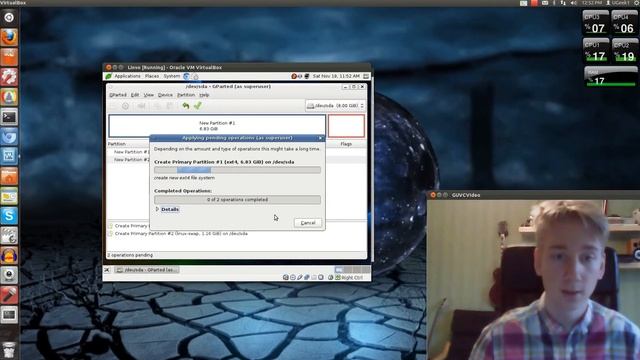Select the red-bordered swap partition block
Image resolution: width=640 pixels, height=360 pixels.
coord(346,126)
